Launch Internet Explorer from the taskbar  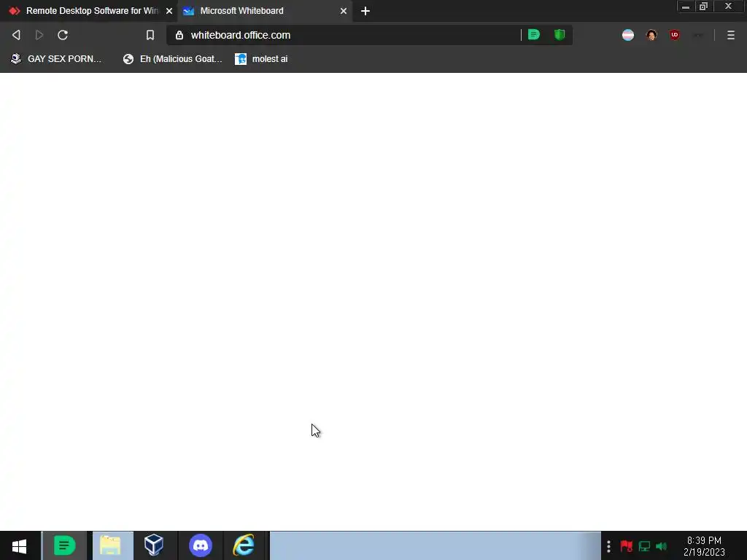click(244, 545)
